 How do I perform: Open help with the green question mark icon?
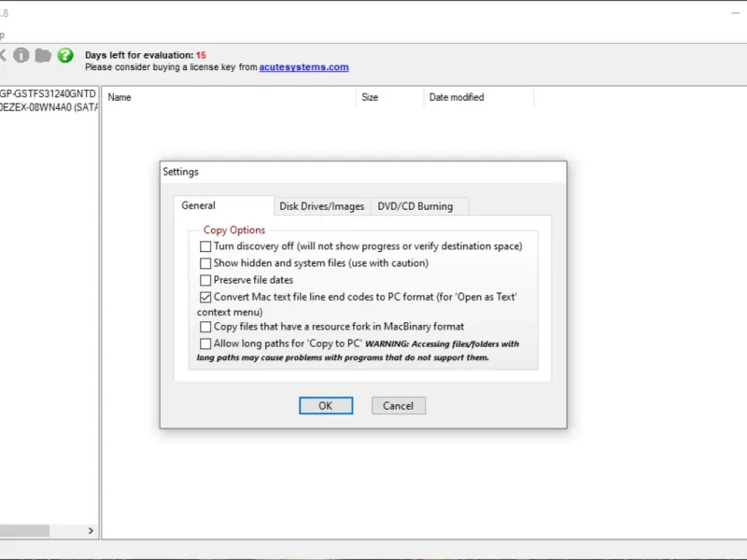click(x=65, y=55)
